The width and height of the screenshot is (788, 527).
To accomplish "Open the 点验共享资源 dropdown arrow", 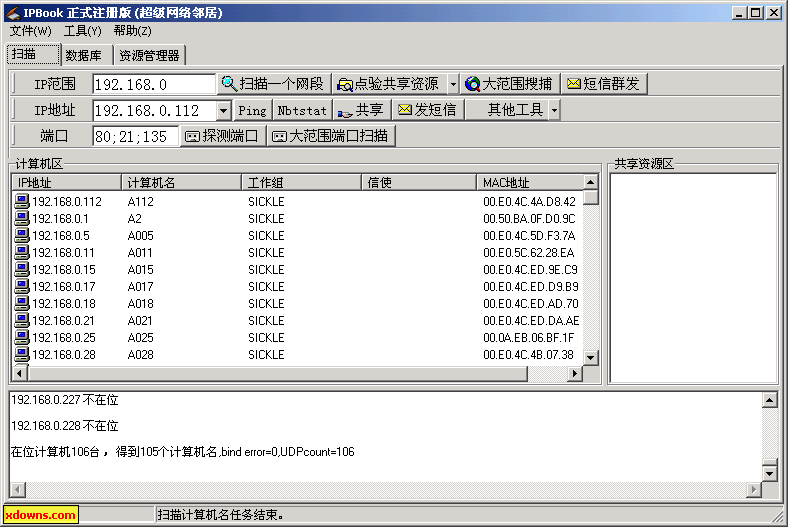I will (x=453, y=84).
